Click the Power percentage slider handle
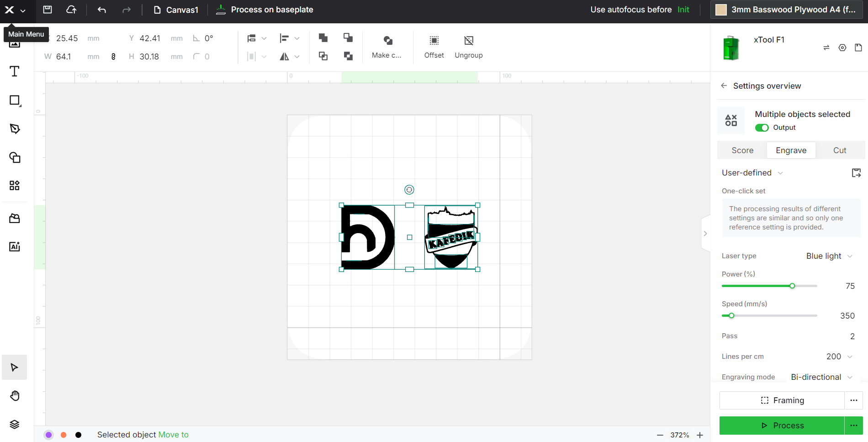Viewport: 868px width, 442px height. [x=792, y=286]
